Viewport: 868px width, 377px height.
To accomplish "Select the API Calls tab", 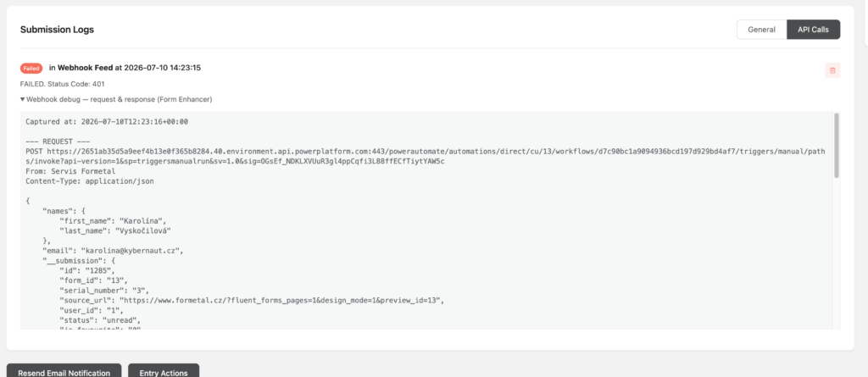I will point(813,30).
